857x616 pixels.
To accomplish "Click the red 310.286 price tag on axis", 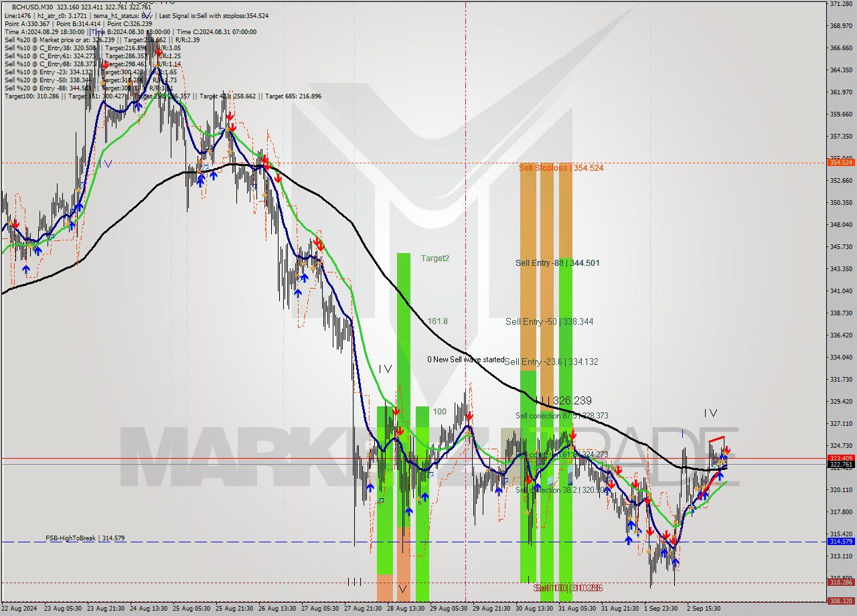I will coord(841,583).
